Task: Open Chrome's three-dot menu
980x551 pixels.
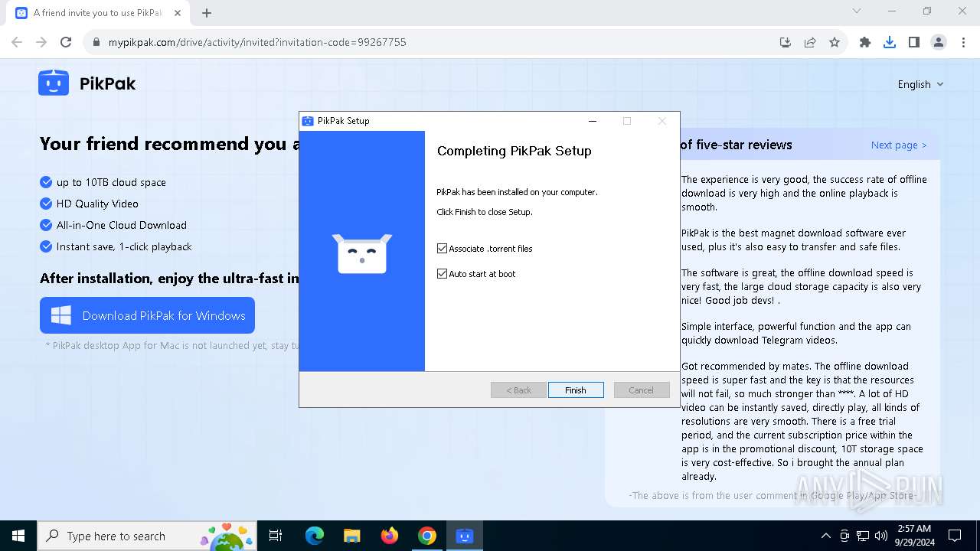Action: tap(963, 42)
